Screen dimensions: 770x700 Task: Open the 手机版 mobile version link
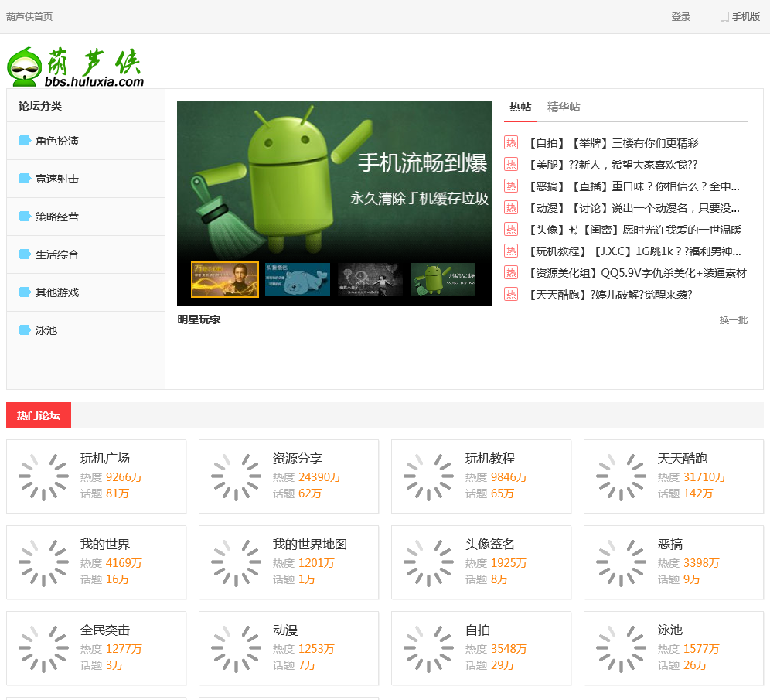(740, 17)
